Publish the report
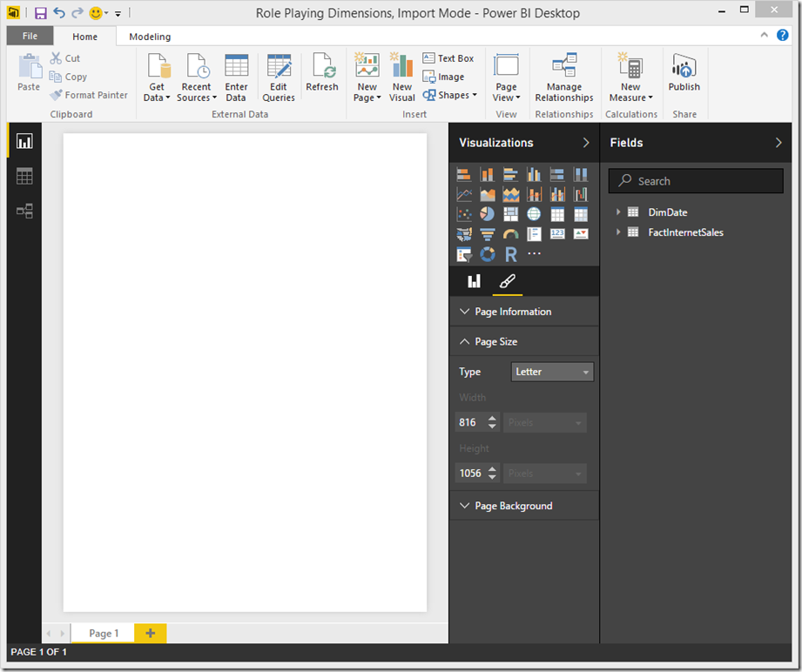The image size is (802, 672). pos(684,72)
